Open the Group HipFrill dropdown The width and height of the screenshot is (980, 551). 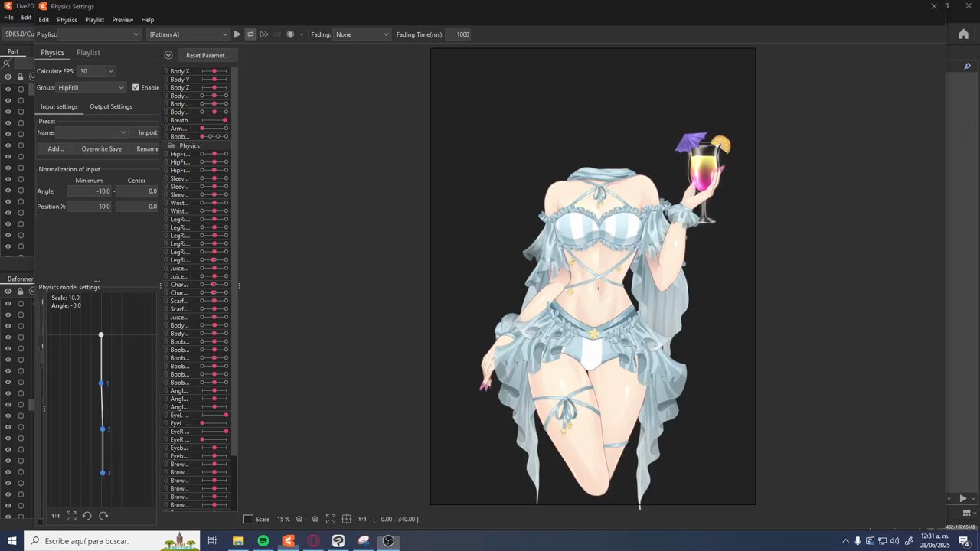coord(91,87)
